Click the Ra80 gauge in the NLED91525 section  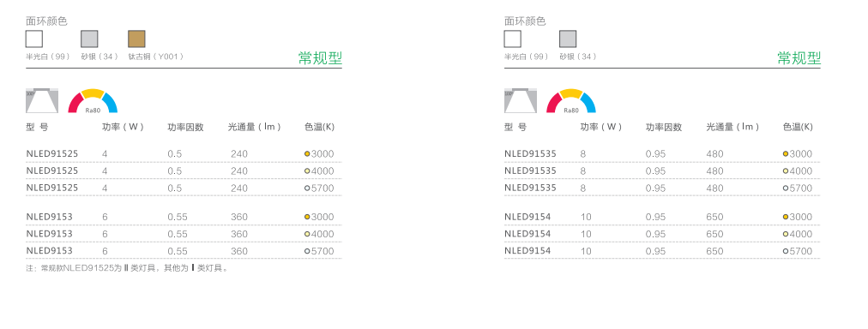(x=93, y=100)
